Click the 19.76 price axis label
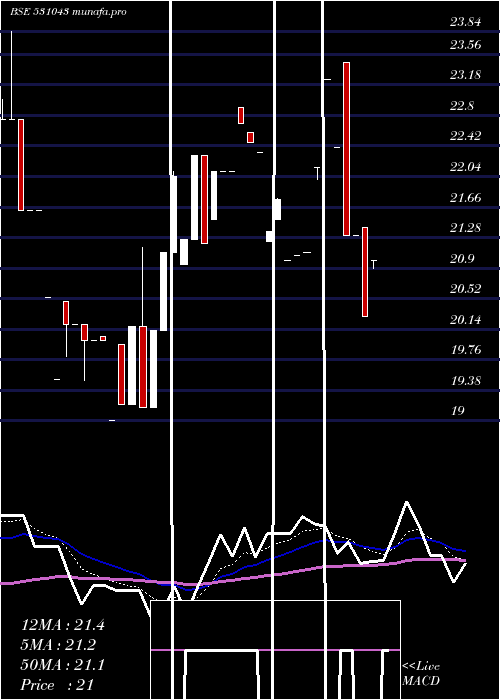Image resolution: width=500 pixels, height=700 pixels. (x=465, y=350)
